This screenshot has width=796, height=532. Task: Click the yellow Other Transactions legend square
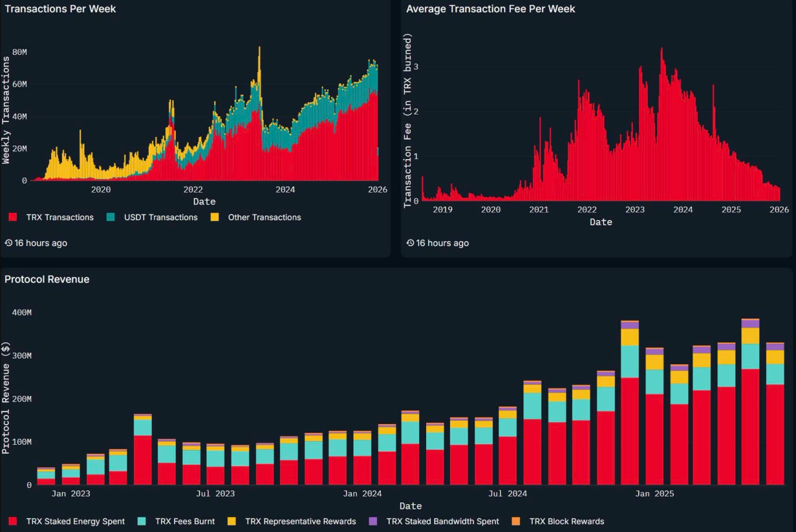pyautogui.click(x=215, y=217)
